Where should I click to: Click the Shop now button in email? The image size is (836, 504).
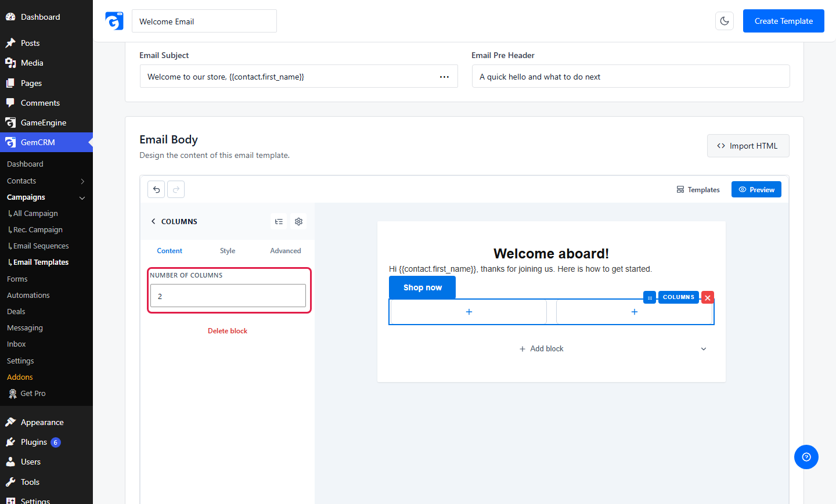click(422, 287)
